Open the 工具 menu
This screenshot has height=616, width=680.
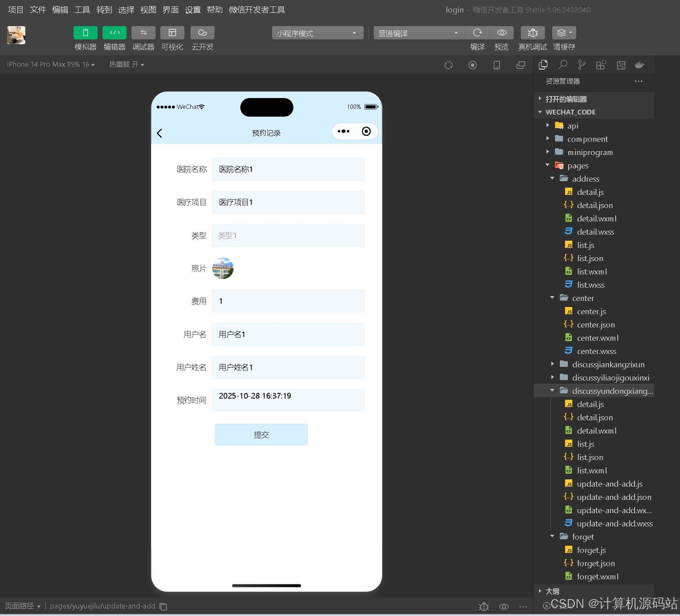(x=82, y=10)
